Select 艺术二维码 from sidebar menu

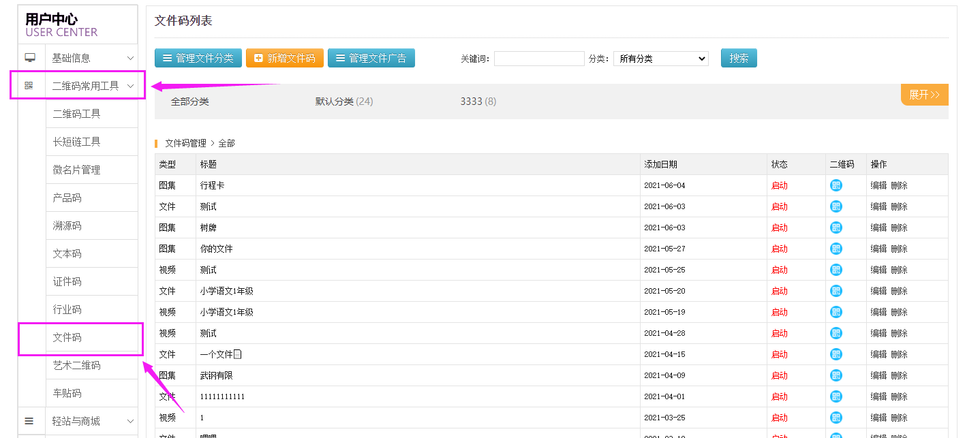pyautogui.click(x=77, y=365)
